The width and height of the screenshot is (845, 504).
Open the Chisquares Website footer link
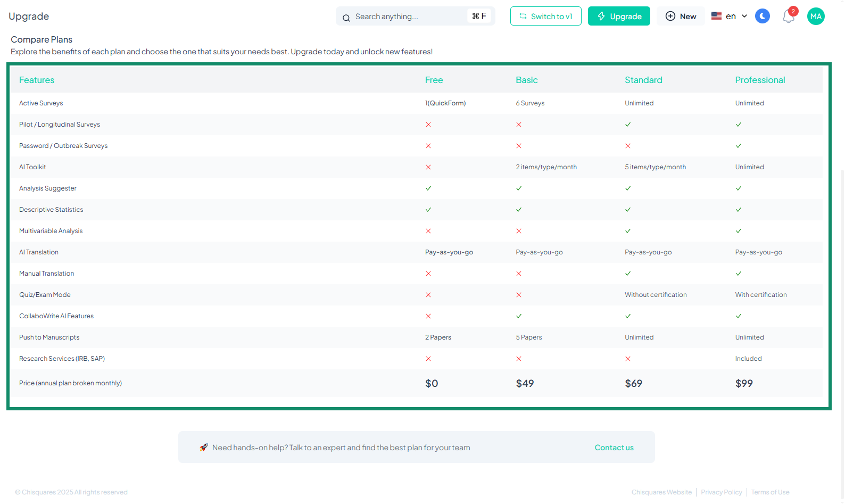click(661, 492)
